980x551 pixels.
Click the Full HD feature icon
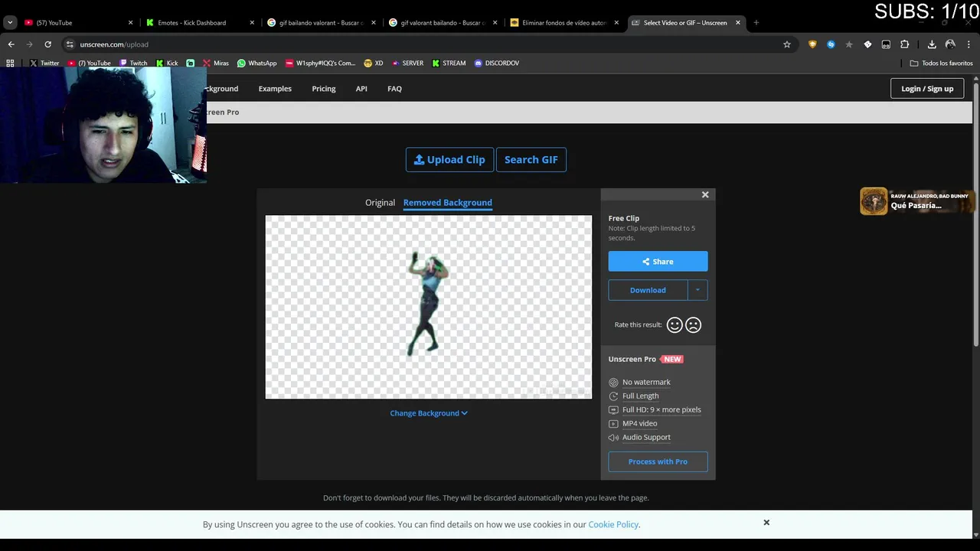pyautogui.click(x=613, y=409)
